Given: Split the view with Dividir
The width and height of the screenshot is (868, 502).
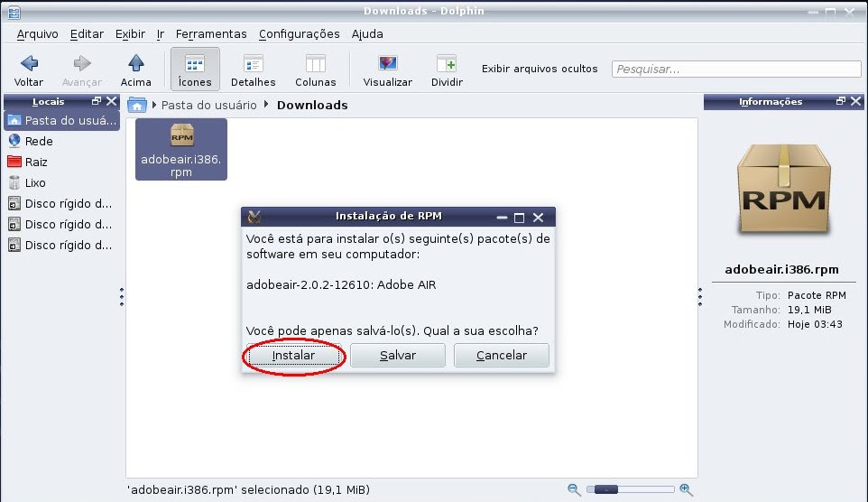Looking at the screenshot, I should (x=447, y=70).
